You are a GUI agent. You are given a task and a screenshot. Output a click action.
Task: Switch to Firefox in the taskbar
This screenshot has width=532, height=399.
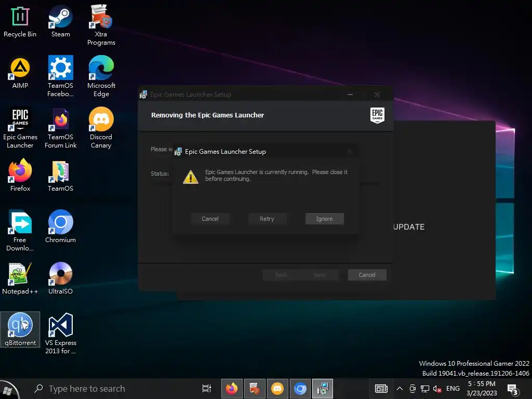click(x=232, y=389)
